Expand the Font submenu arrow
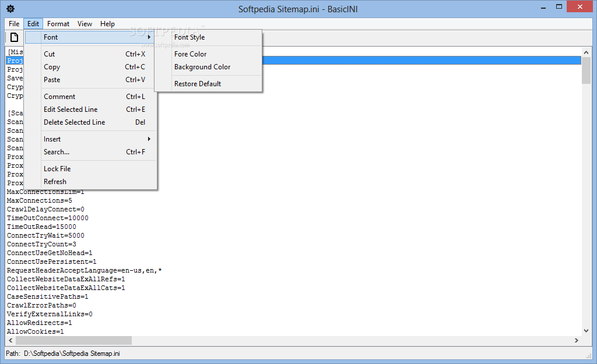This screenshot has width=597, height=364. 149,37
